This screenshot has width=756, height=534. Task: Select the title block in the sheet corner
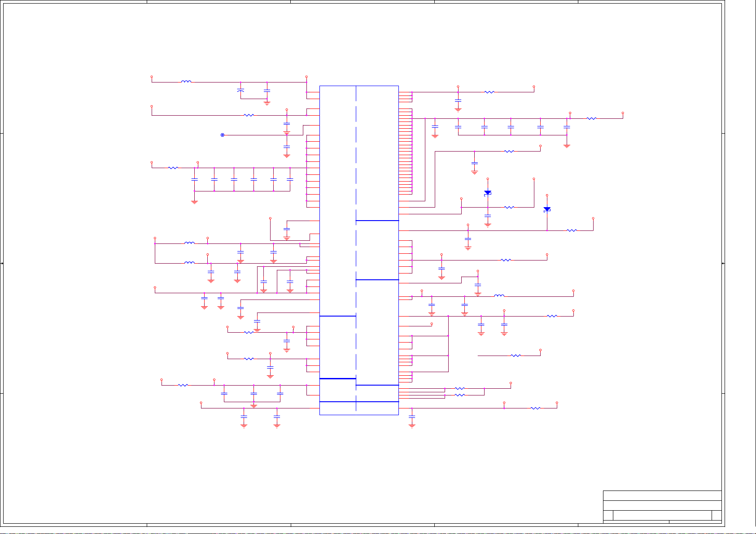coord(662,507)
